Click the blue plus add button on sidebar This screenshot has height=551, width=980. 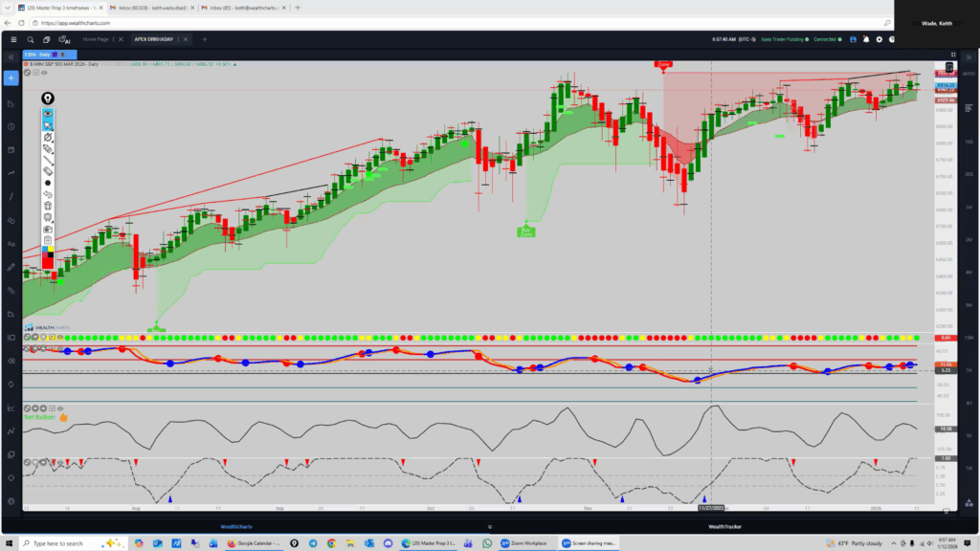click(11, 77)
